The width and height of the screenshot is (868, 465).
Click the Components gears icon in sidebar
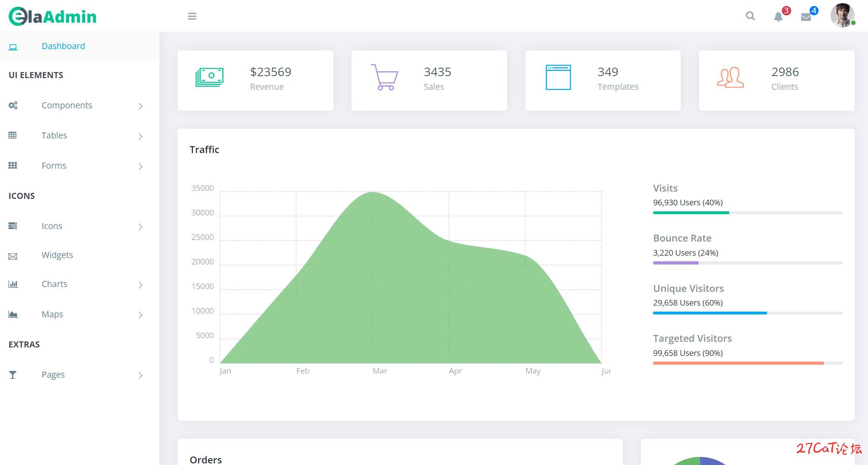[x=13, y=105]
